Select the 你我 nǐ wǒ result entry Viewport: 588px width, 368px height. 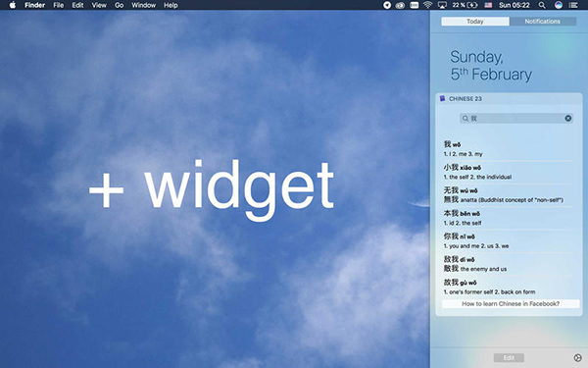509,240
